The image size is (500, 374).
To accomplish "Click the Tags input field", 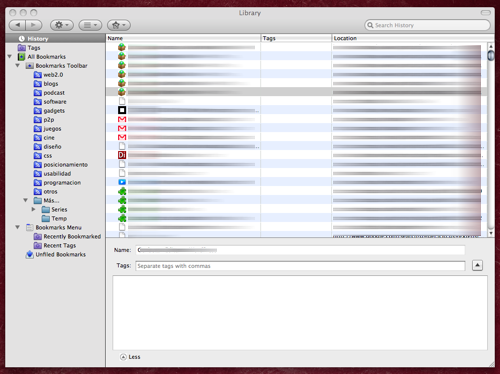I will click(x=300, y=266).
